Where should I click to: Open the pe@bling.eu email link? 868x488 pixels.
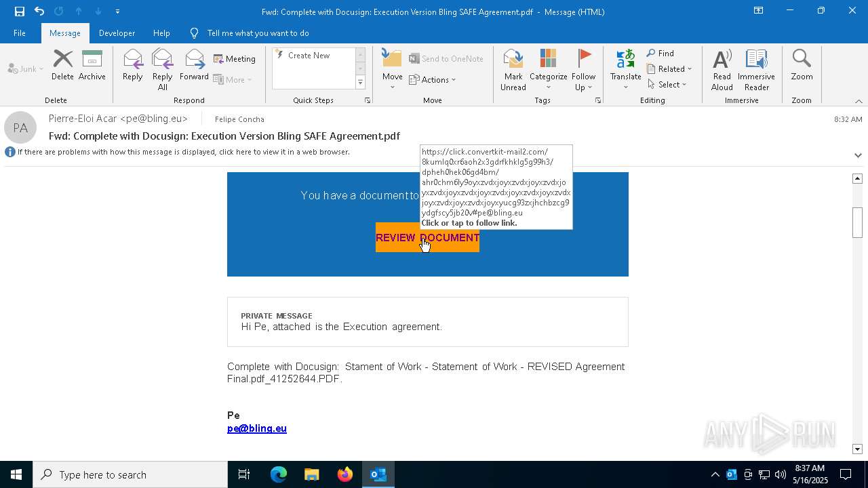257,428
